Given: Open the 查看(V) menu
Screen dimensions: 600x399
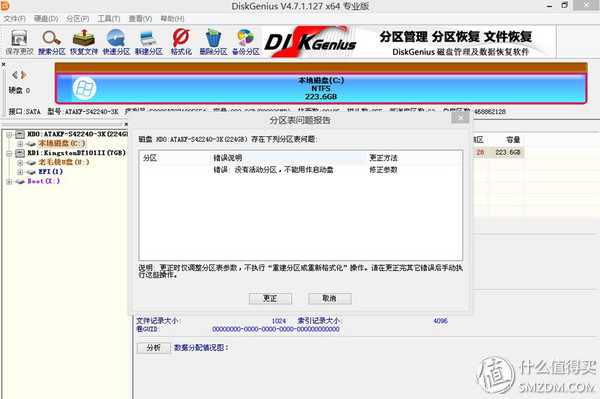Looking at the screenshot, I should pos(140,19).
